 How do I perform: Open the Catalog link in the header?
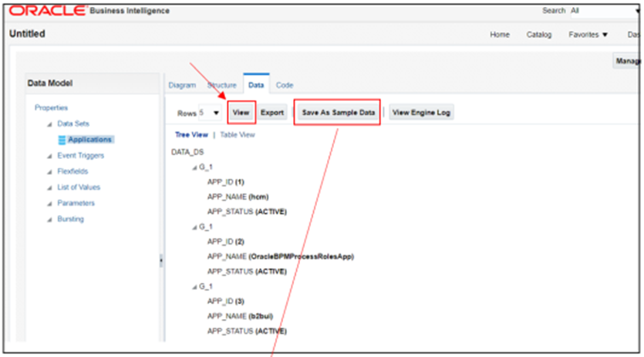click(539, 35)
